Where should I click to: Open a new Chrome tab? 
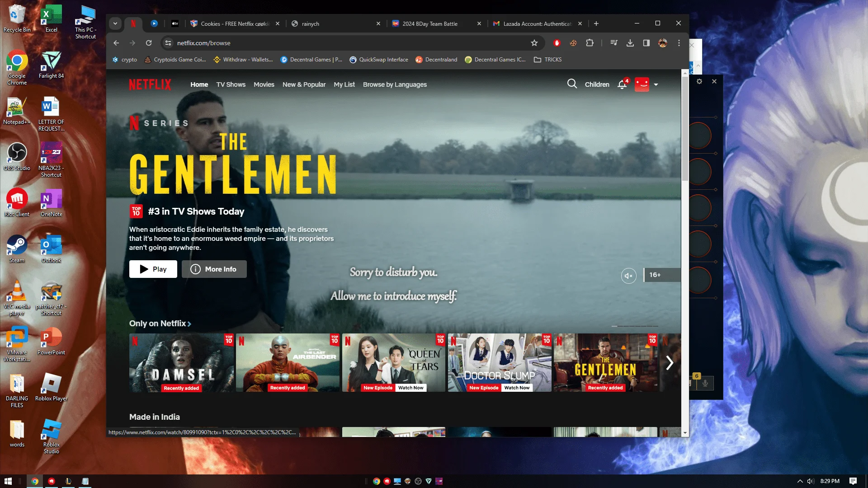(596, 23)
